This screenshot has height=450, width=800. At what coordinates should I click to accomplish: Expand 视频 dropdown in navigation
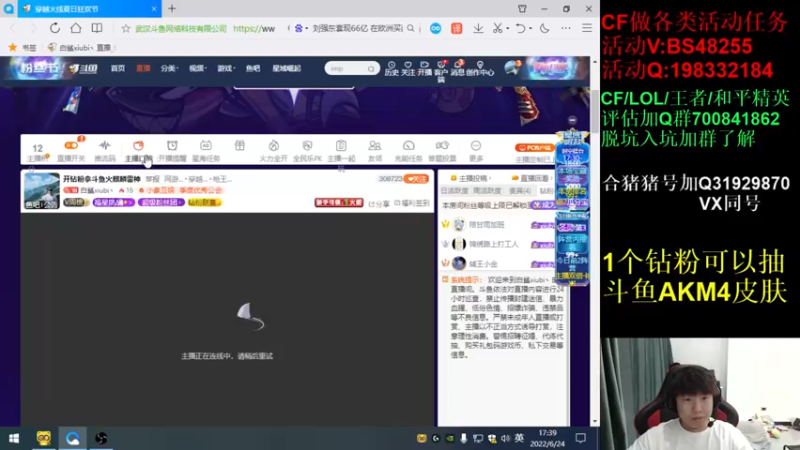coord(197,68)
